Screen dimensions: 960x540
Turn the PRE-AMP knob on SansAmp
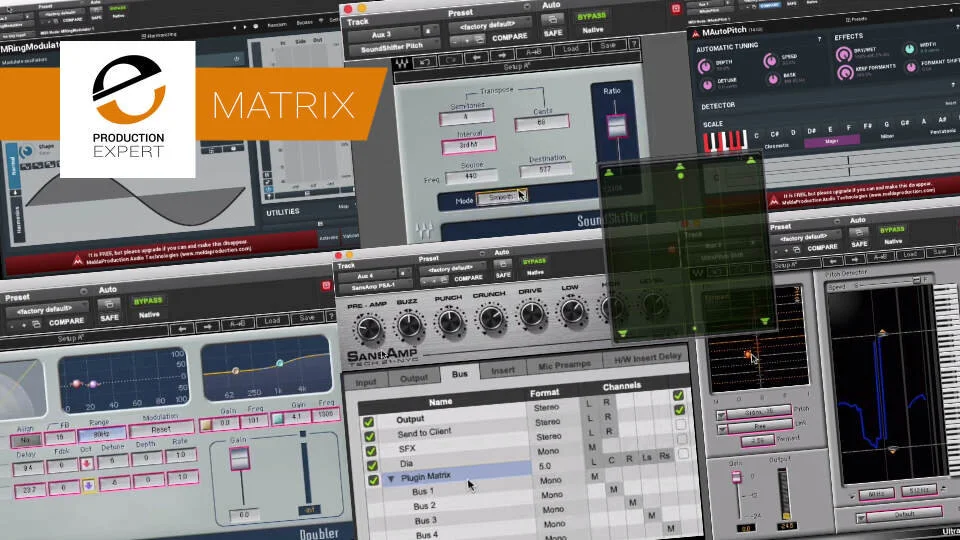click(369, 328)
